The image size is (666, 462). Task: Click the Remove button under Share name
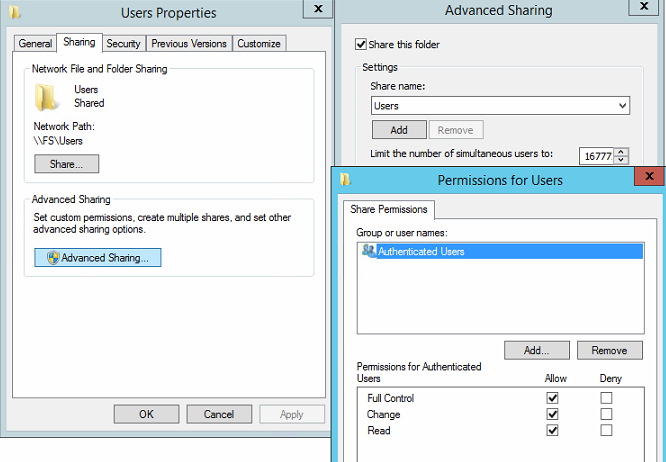[x=456, y=130]
